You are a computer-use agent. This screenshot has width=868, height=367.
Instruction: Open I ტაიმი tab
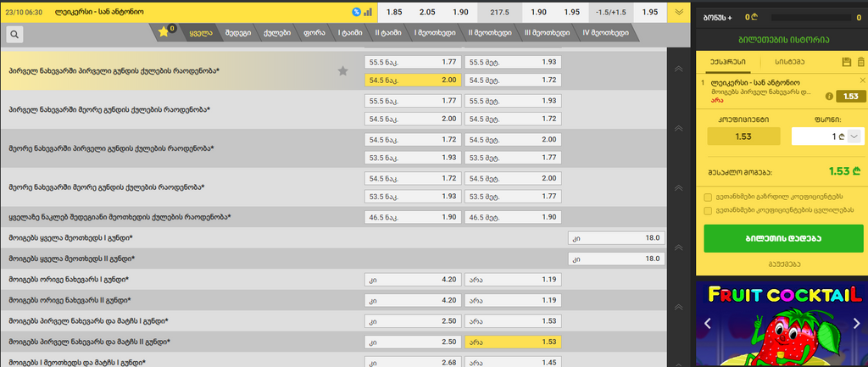point(350,33)
